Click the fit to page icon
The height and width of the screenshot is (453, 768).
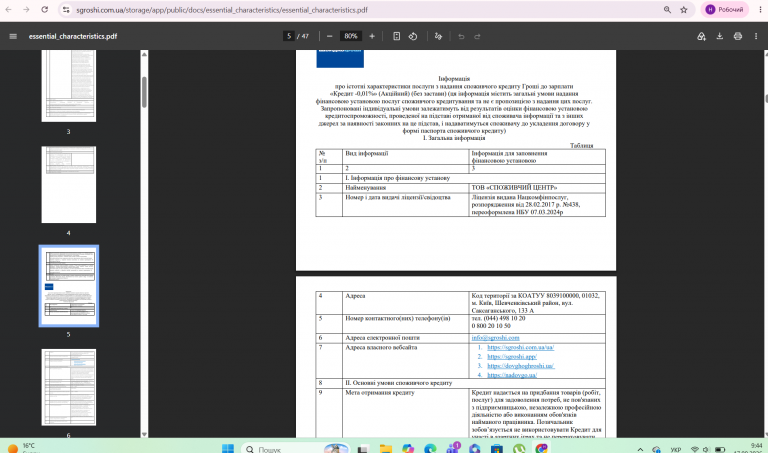397,36
